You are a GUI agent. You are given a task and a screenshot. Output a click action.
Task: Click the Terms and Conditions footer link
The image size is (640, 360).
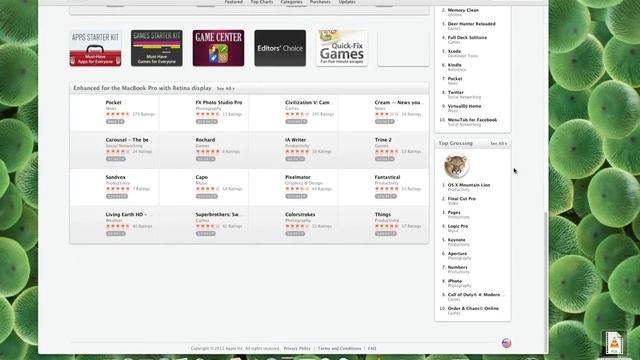[x=340, y=349]
